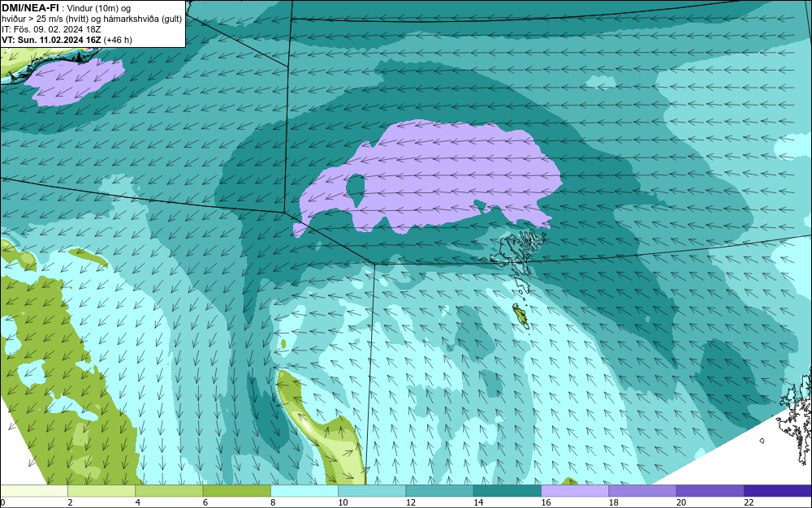This screenshot has height=508, width=812.
Task: Click the 0–2 m/s pale yellow legend swatch
Action: click(x=33, y=491)
